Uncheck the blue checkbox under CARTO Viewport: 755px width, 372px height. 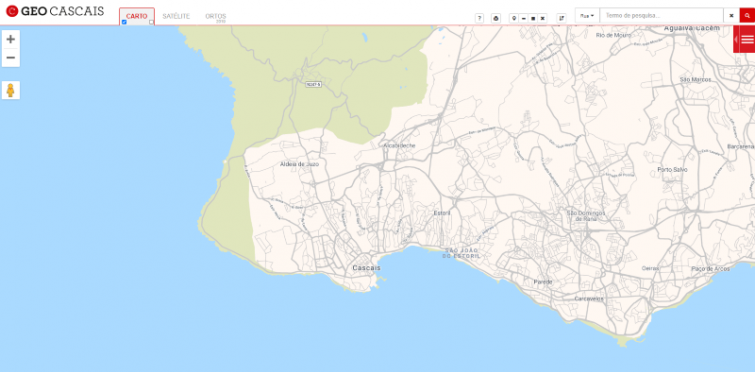[x=124, y=22]
